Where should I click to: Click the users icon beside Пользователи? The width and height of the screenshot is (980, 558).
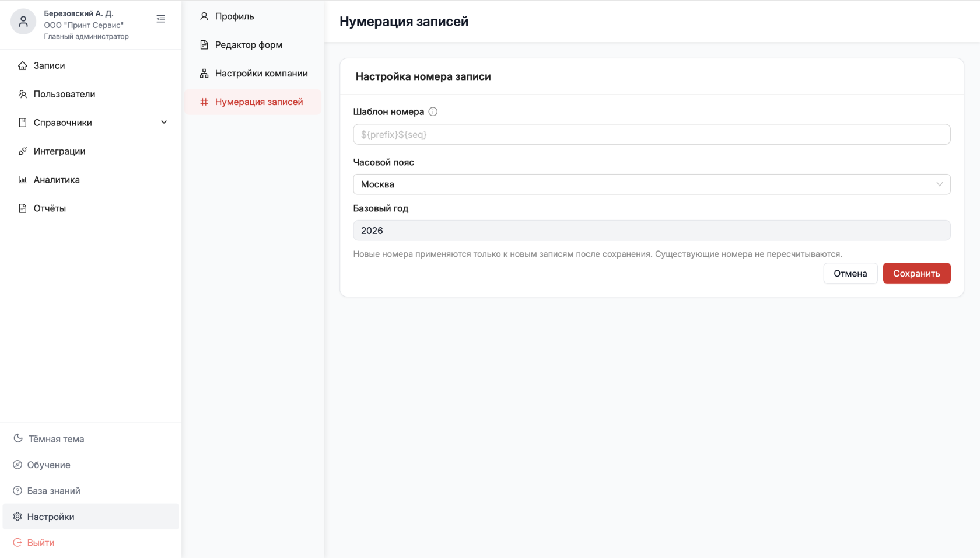click(x=23, y=94)
